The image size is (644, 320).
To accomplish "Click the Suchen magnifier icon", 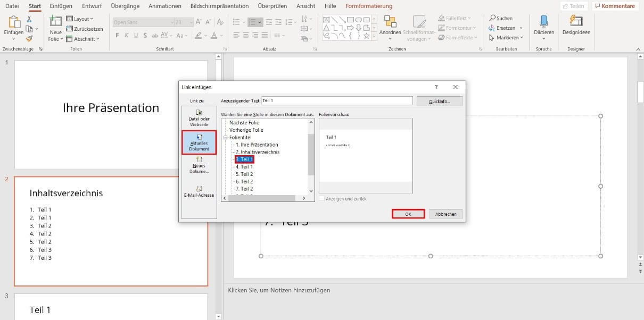I will (492, 19).
